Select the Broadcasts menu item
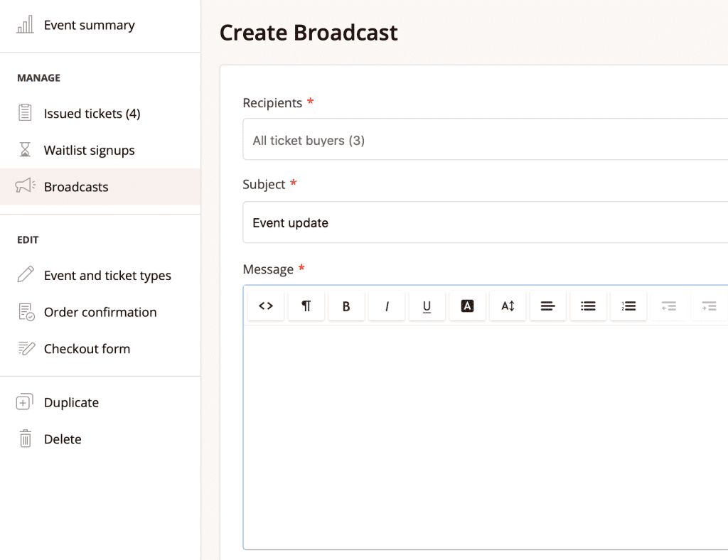Image resolution: width=728 pixels, height=560 pixels. (100, 186)
